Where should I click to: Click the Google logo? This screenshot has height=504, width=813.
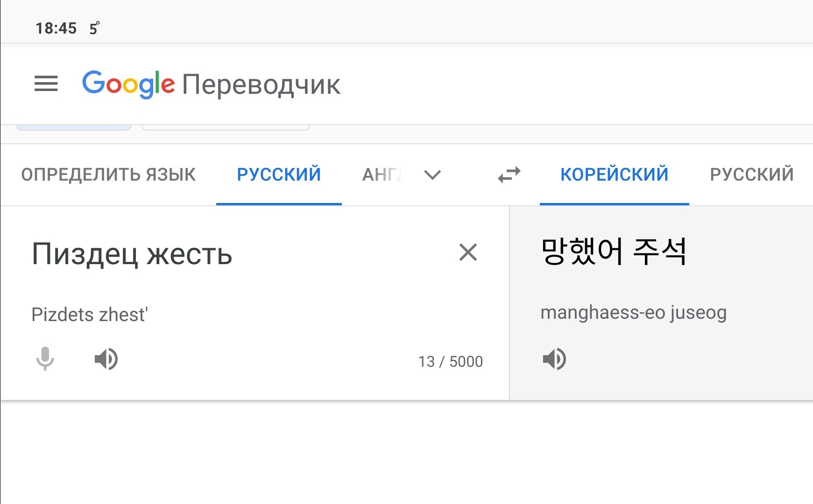point(128,84)
